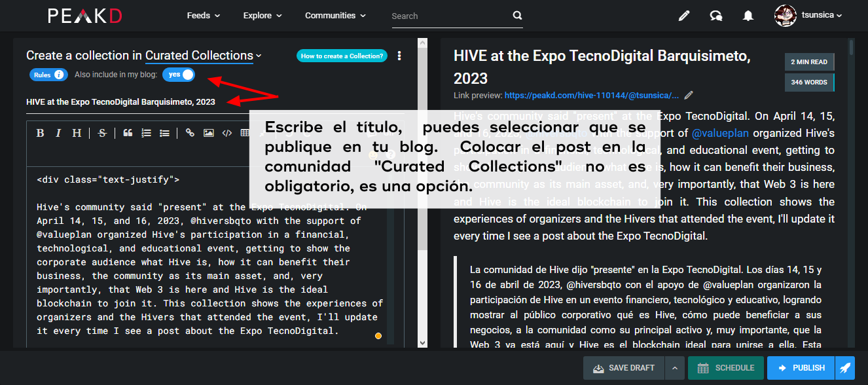Click the '346 WORDS' badge
The height and width of the screenshot is (385, 868).
[x=809, y=82]
